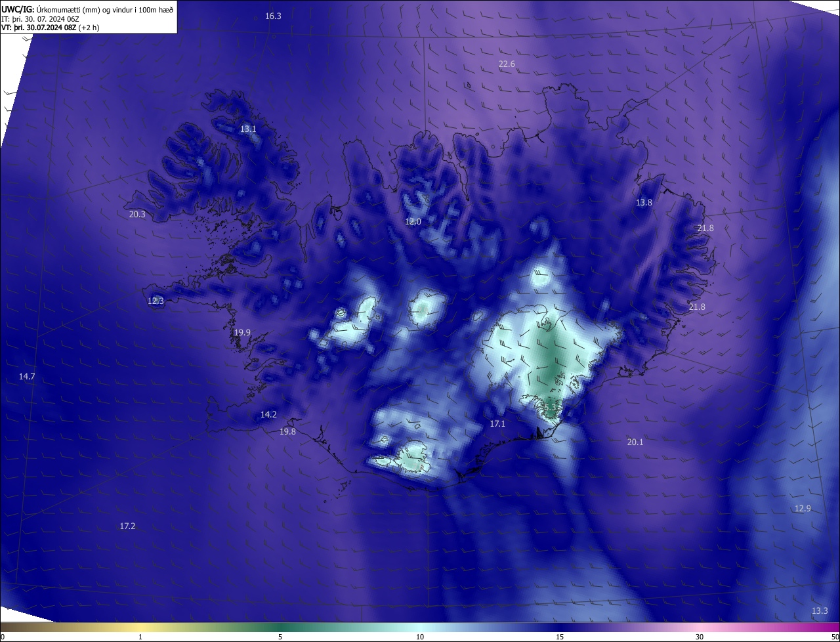840x642 pixels.
Task: Click the 14.7 value label
Action: tap(27, 376)
